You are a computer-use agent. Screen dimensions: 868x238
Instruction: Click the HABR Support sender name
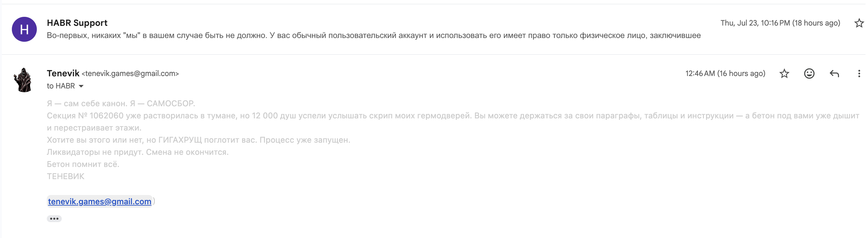pyautogui.click(x=77, y=23)
